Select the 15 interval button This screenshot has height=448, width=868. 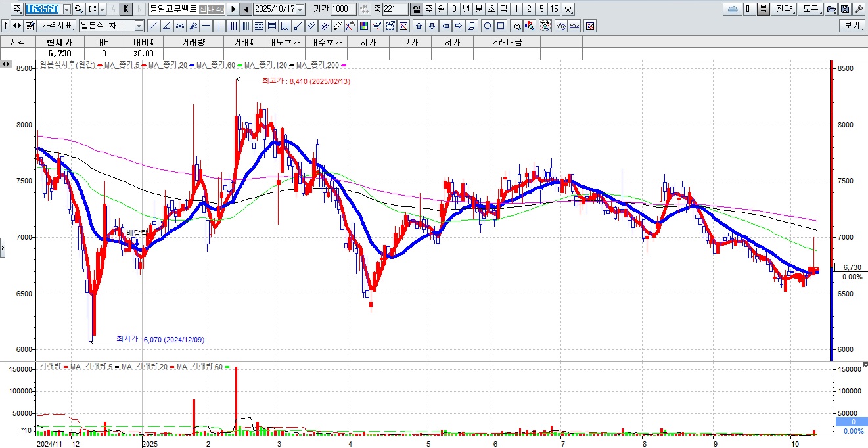coord(555,9)
